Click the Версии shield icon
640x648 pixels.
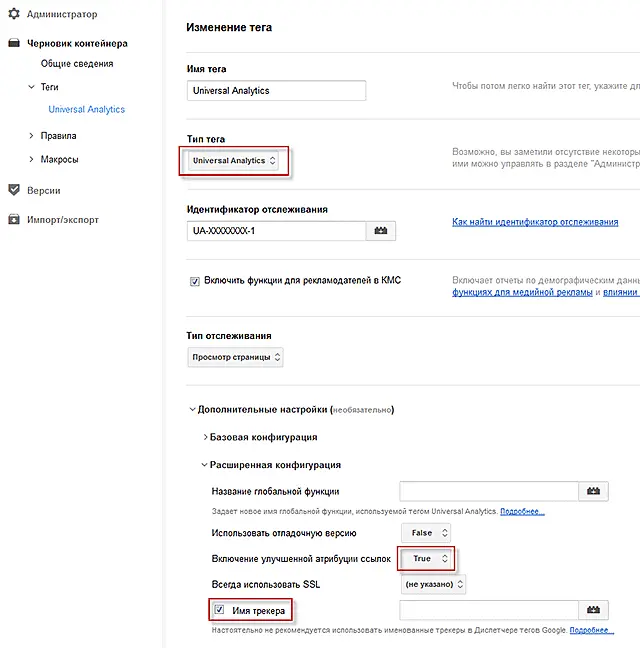(14, 190)
